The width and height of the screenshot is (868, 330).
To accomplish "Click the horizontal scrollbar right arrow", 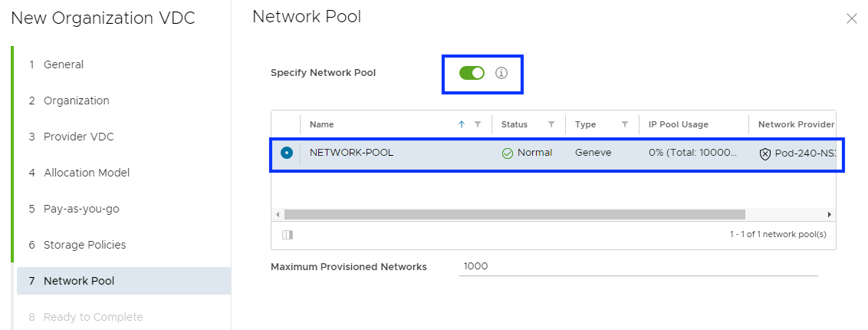I will [x=830, y=214].
